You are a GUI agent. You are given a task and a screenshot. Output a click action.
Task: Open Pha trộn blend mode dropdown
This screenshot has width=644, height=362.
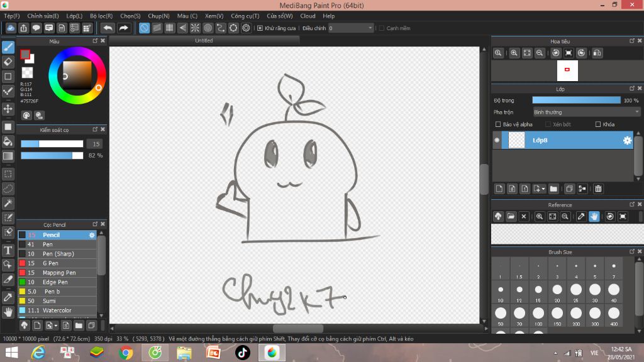pyautogui.click(x=586, y=112)
